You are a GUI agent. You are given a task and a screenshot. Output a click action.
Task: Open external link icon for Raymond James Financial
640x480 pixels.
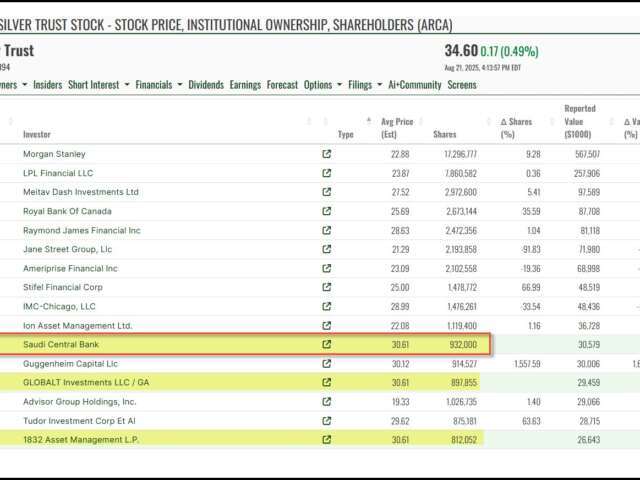tap(327, 230)
